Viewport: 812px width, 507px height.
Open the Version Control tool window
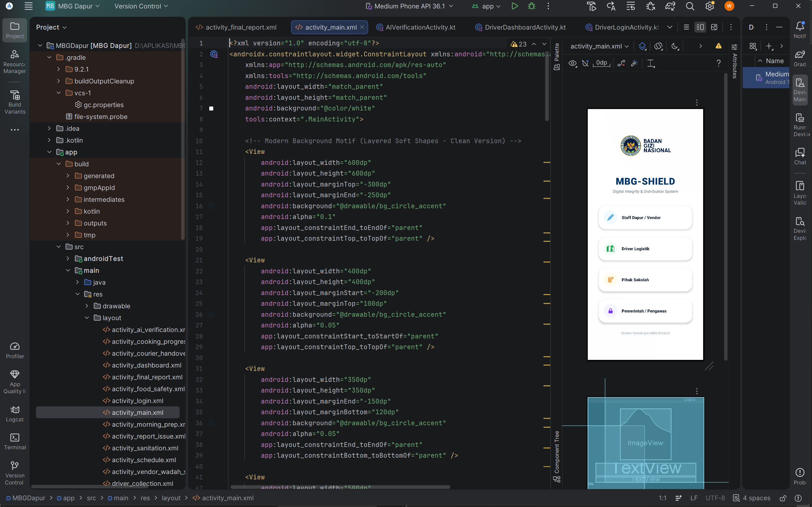coord(15,473)
